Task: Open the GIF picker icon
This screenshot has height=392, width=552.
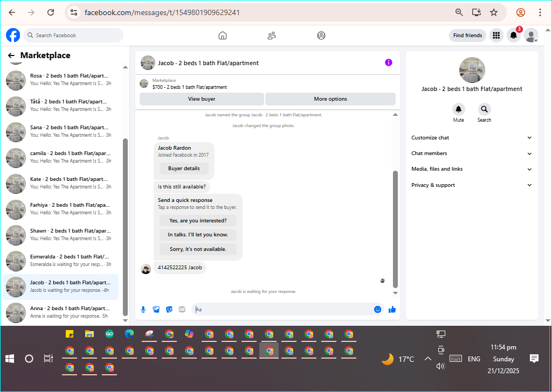Action: 182,310
